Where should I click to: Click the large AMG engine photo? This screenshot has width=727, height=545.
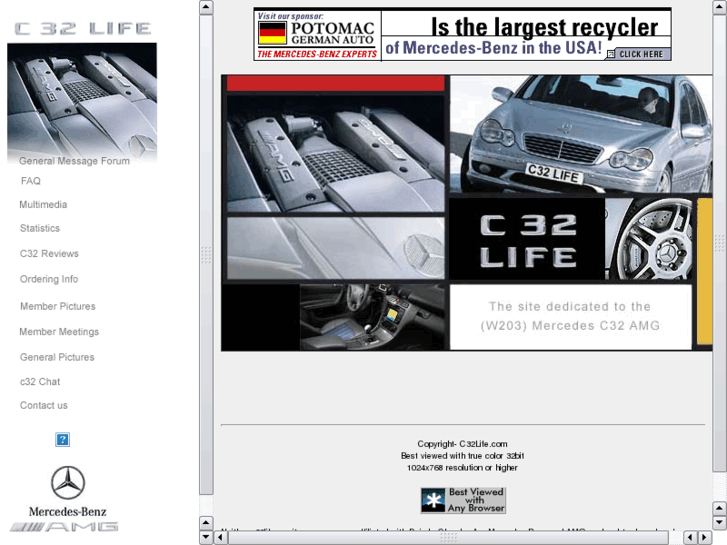(336, 153)
